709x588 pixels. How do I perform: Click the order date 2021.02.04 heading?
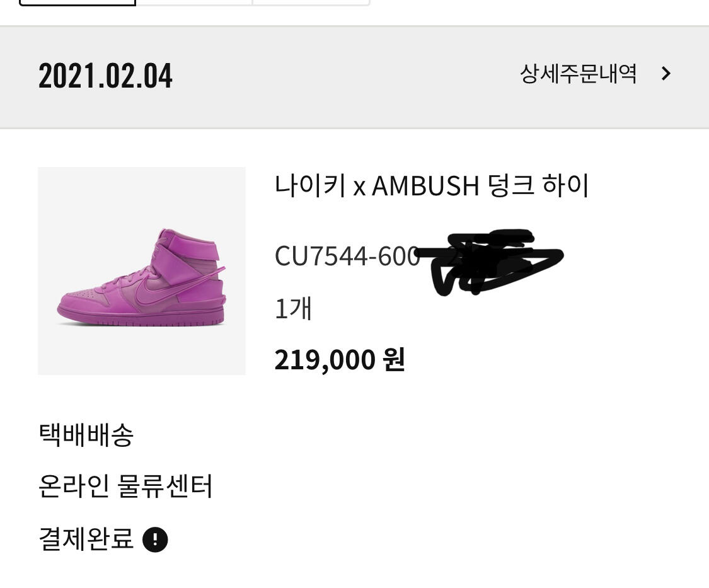point(105,76)
